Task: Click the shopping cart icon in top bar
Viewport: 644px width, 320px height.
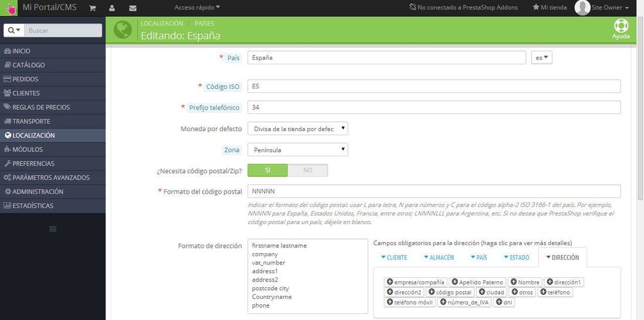Action: (93, 8)
